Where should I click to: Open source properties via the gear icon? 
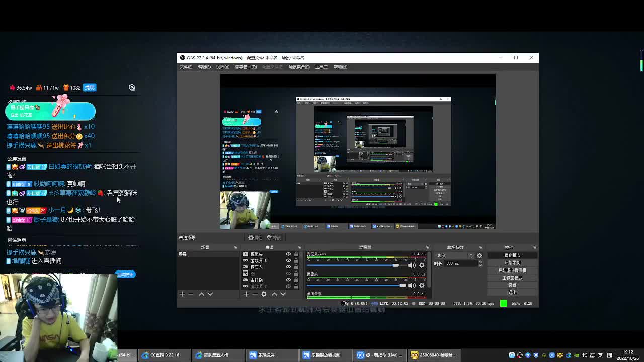click(264, 294)
